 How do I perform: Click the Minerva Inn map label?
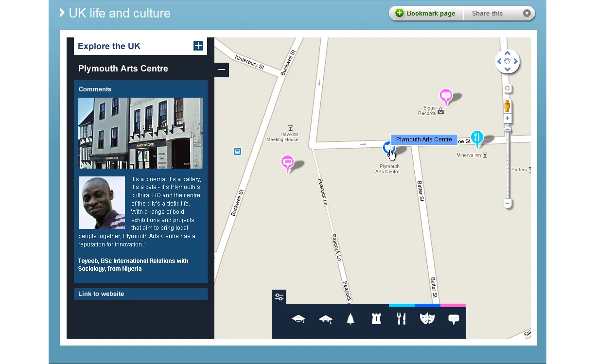[469, 155]
